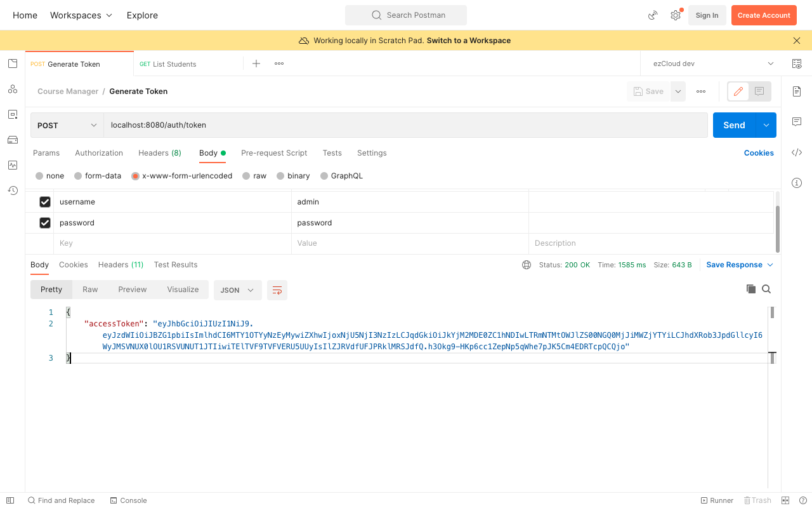Copy the response body to clipboard
Image resolution: width=812 pixels, height=508 pixels.
(751, 289)
